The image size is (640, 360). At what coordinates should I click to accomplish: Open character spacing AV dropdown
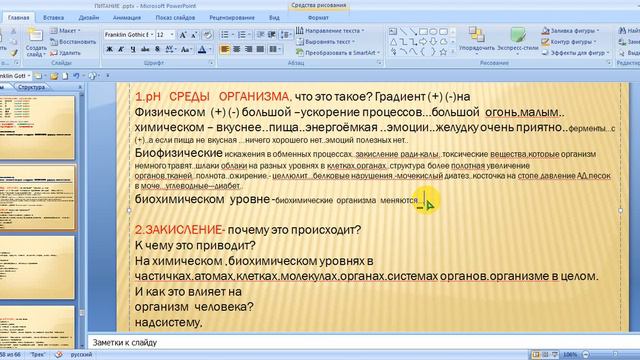pos(171,49)
